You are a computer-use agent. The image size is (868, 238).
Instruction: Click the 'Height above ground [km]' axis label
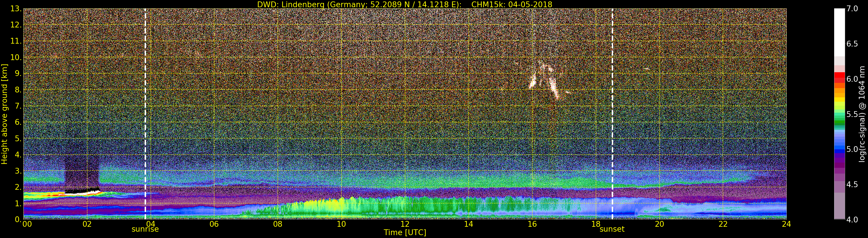pyautogui.click(x=4, y=114)
